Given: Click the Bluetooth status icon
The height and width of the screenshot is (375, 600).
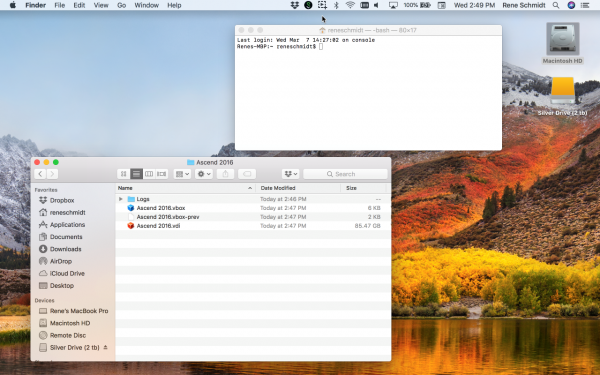Looking at the screenshot, I should pos(336,5).
